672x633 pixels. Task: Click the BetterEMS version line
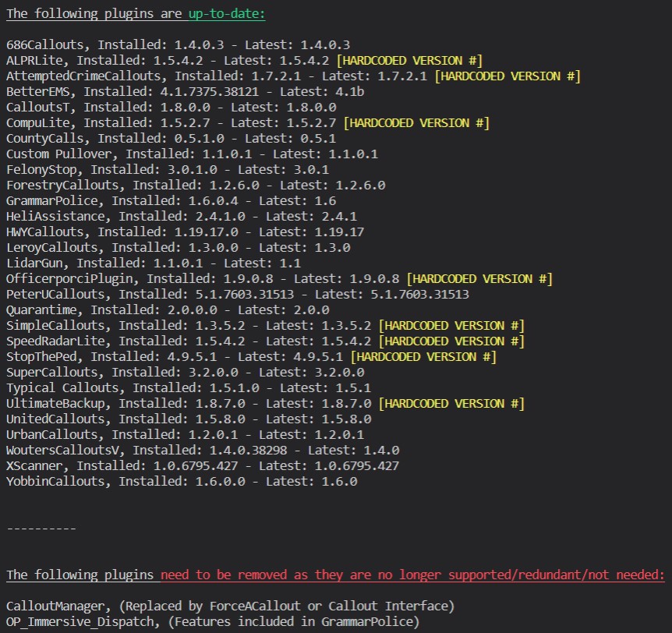click(185, 91)
